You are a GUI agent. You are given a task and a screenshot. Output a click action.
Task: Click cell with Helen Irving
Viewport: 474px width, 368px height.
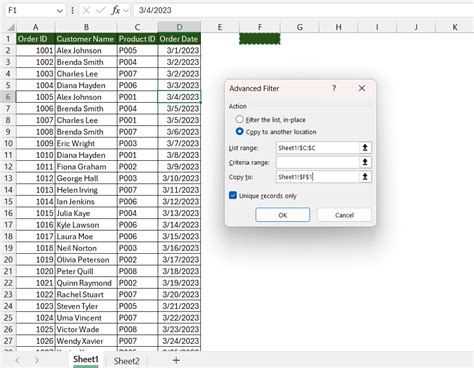pos(86,190)
